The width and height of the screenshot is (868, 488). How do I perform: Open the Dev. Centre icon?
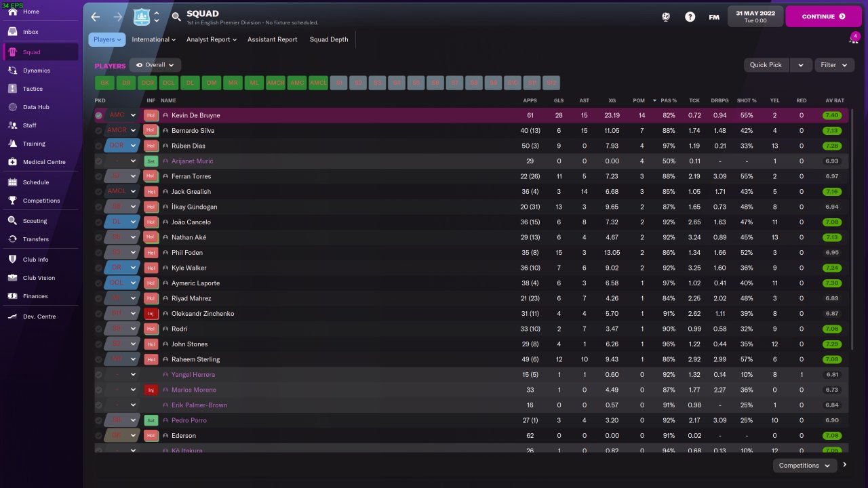click(x=13, y=317)
